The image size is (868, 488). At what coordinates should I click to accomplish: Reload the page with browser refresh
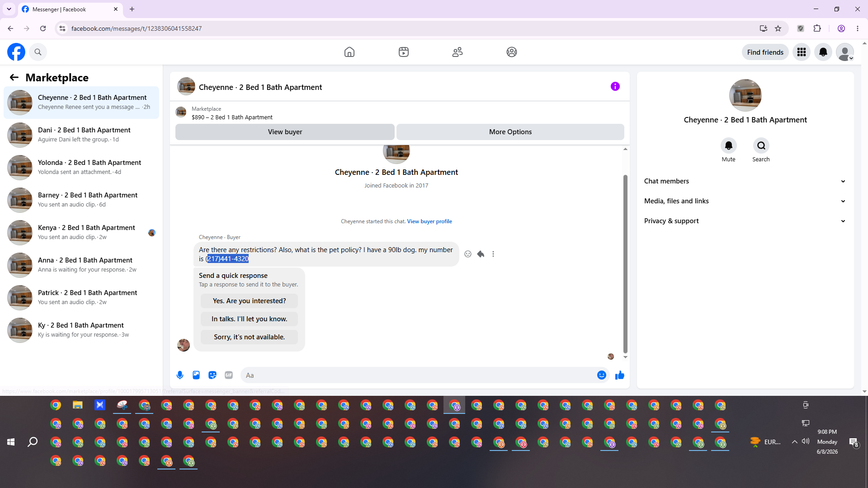[43, 28]
